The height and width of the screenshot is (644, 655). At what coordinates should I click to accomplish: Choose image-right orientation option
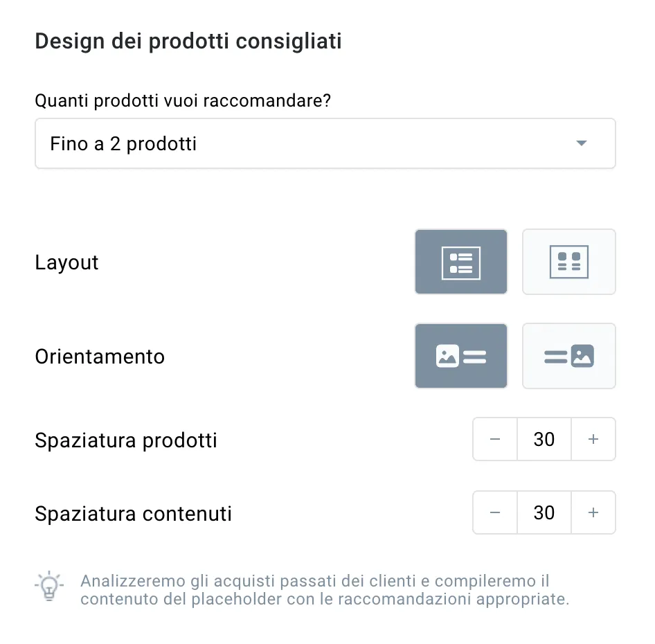[x=568, y=356]
